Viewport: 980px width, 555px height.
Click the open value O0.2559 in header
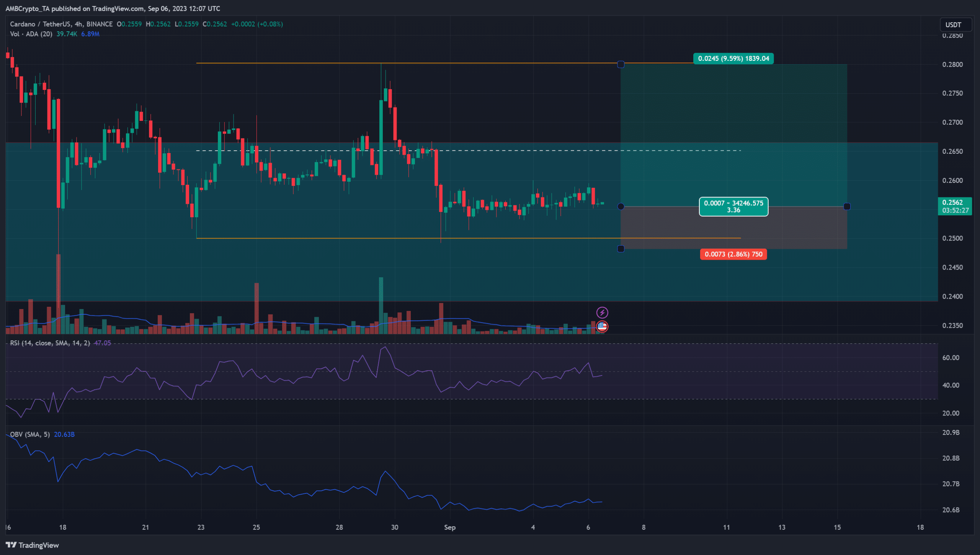pyautogui.click(x=129, y=24)
